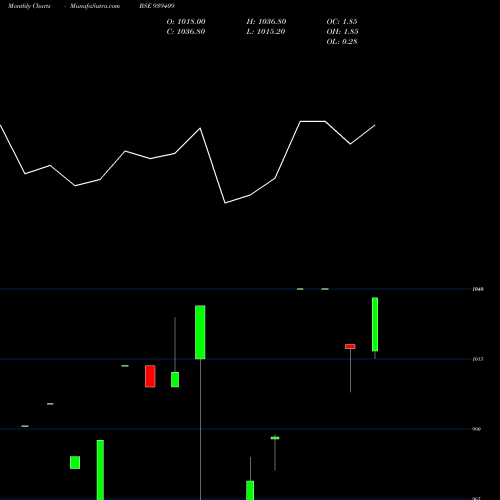Viewport: 500px width, 500px height.
Task: Click the wide green candle reaching 1035
Action: point(200,332)
